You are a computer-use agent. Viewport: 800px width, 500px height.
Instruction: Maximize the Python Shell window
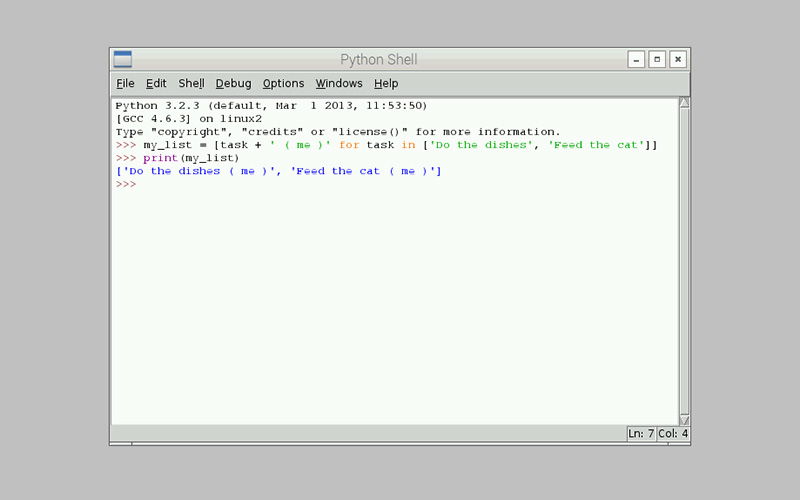click(657, 59)
